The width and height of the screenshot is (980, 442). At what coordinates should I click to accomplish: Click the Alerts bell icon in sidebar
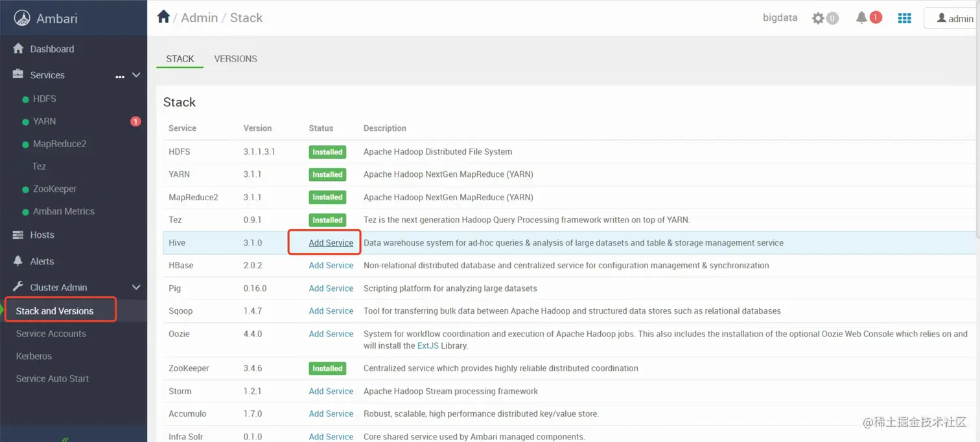[18, 261]
